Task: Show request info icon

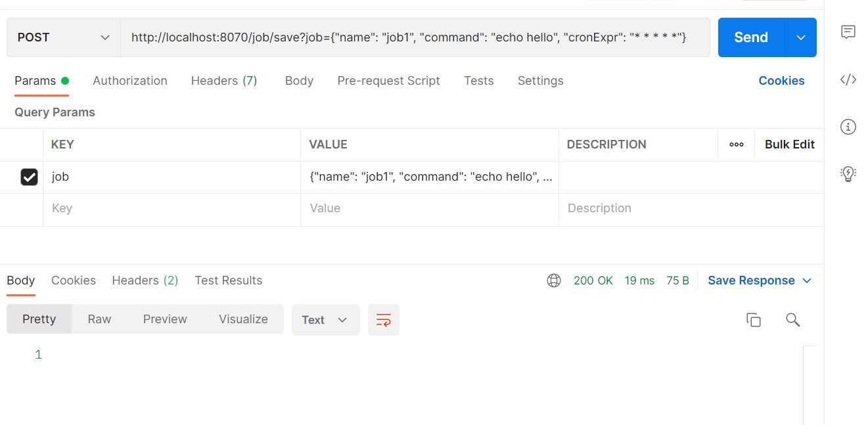Action: coord(848,127)
